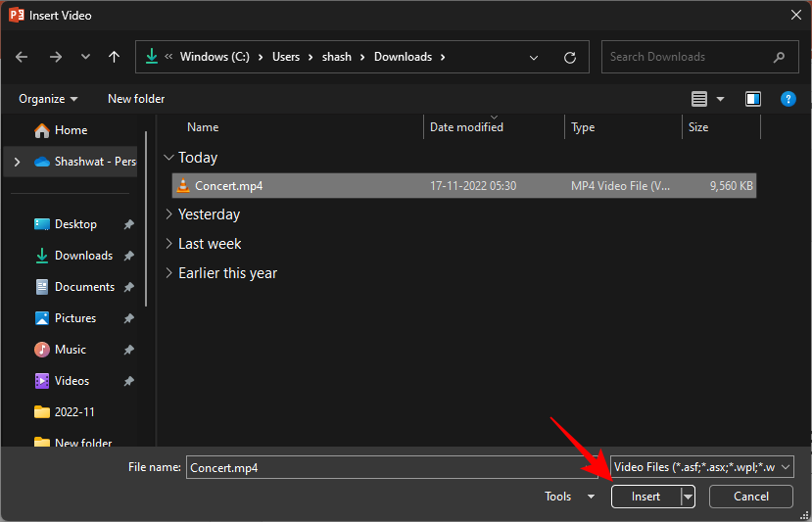Image resolution: width=812 pixels, height=522 pixels.
Task: Click the pin icon beside Music
Action: tap(129, 350)
